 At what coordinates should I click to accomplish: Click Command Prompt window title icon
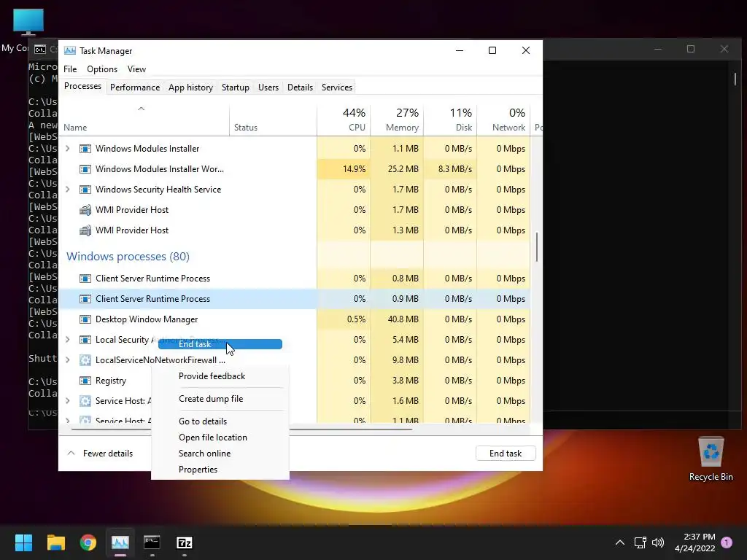coord(40,50)
